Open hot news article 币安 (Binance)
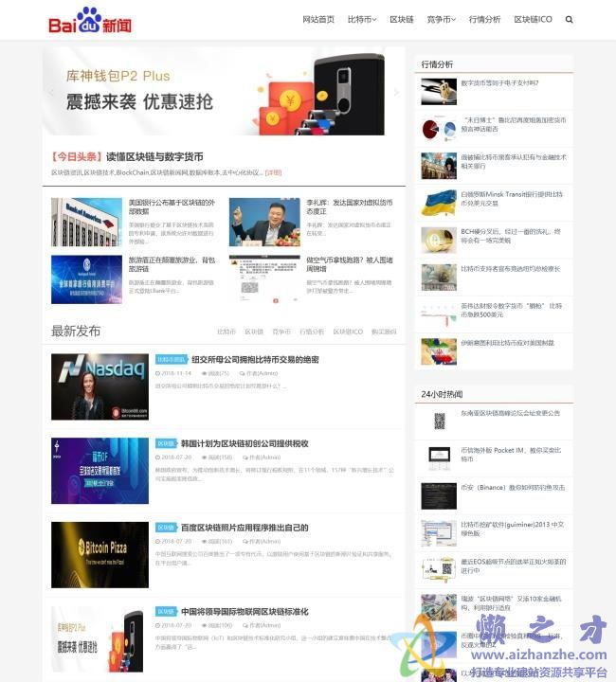The width and height of the screenshot is (616, 682). pos(514,488)
